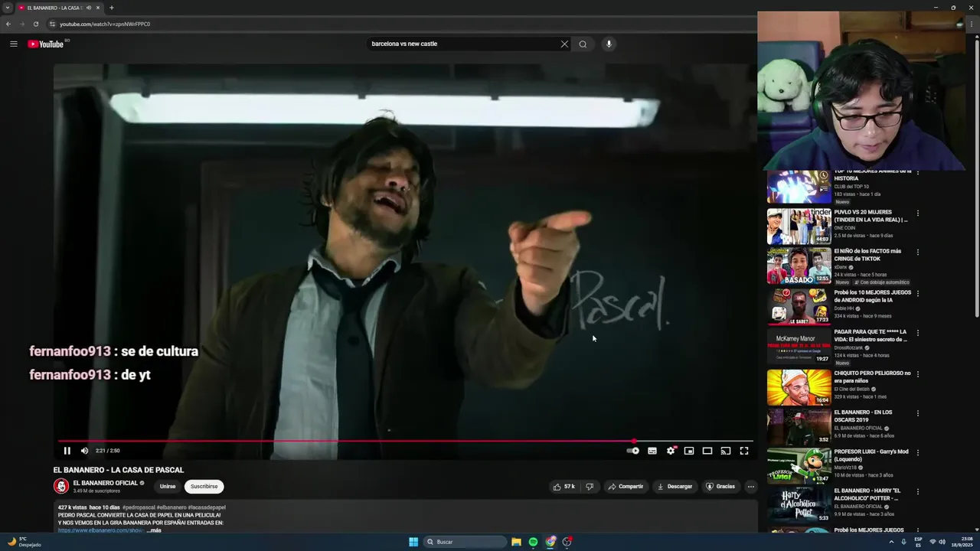Viewport: 980px width, 551px height.
Task: Open the 'PUVLO VS 20 MUJERES' thumbnail
Action: 799,226
